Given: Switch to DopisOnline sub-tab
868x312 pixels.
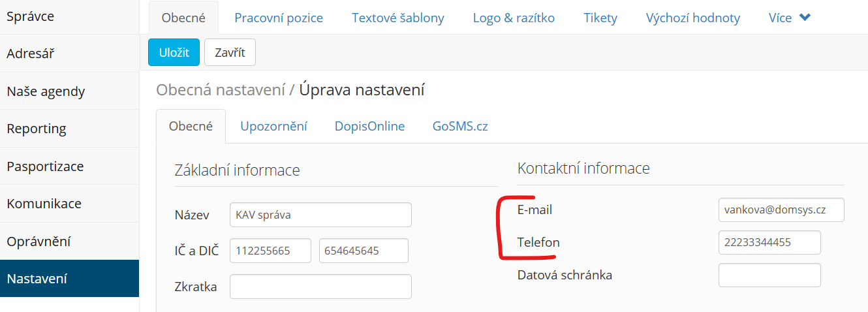Looking at the screenshot, I should pyautogui.click(x=369, y=126).
